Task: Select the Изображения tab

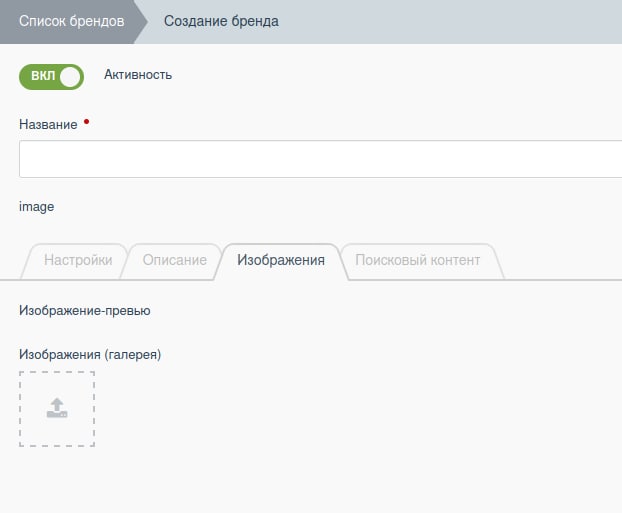Action: coord(281,260)
